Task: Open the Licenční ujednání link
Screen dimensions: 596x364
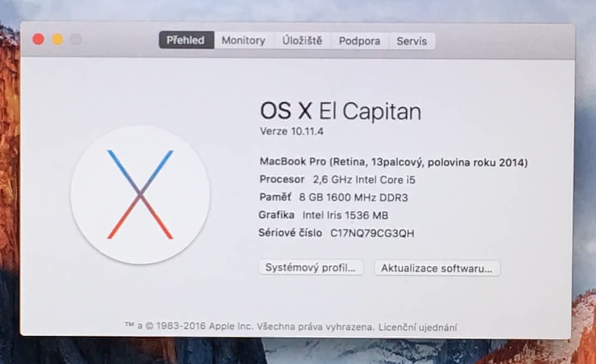Action: tap(417, 327)
